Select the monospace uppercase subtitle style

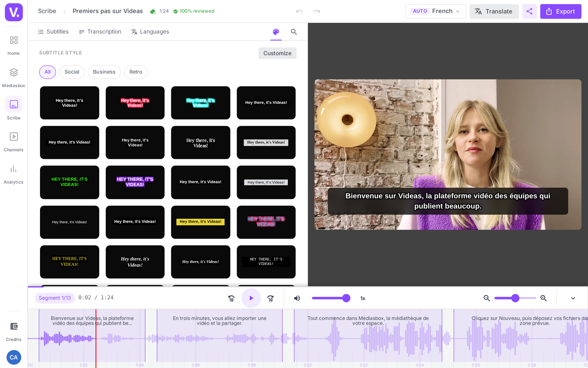tap(266, 262)
